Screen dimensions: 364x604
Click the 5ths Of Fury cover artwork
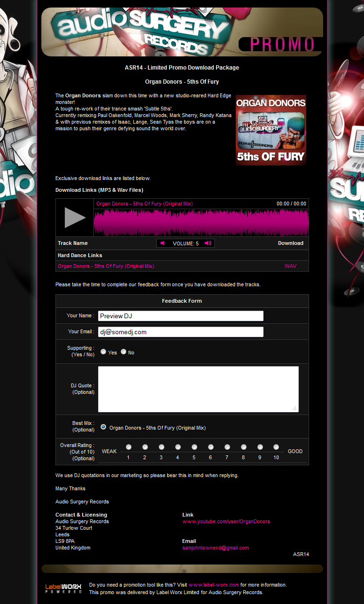(x=271, y=130)
